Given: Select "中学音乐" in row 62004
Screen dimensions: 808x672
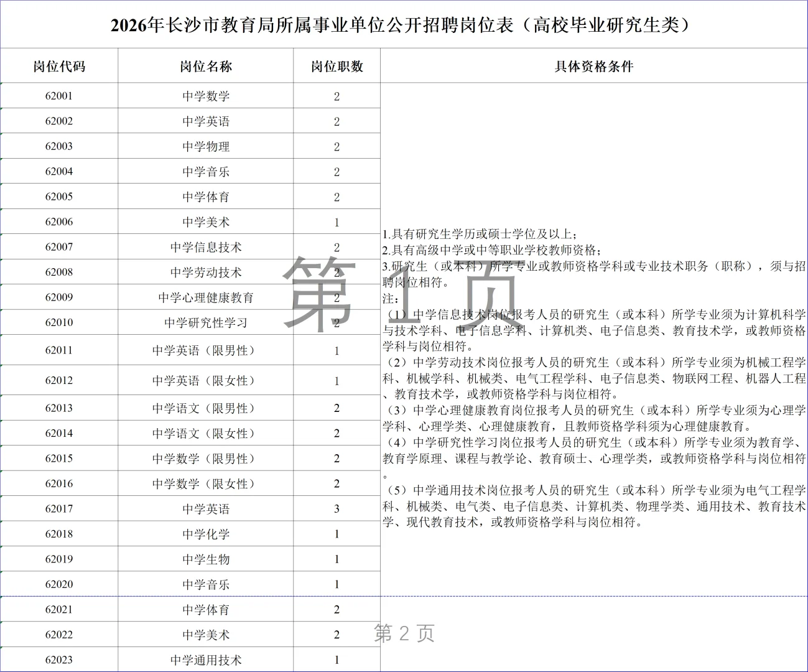Looking at the screenshot, I should click(206, 171).
